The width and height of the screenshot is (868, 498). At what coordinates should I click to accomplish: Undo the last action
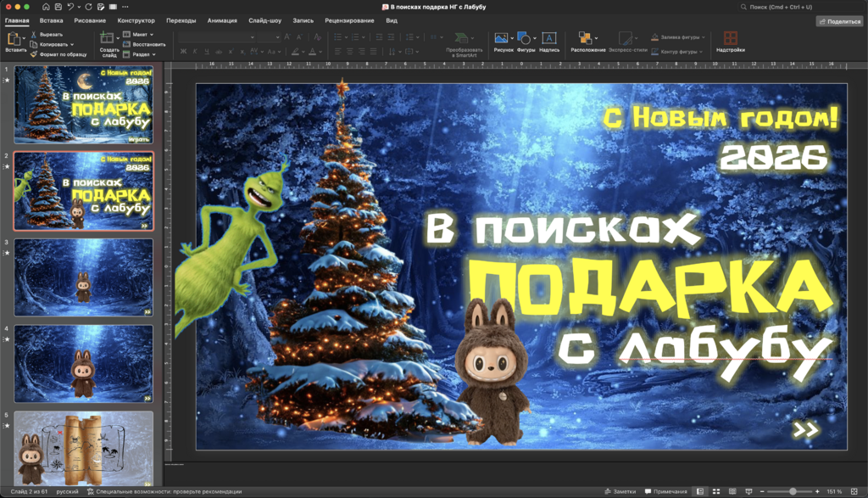(70, 7)
